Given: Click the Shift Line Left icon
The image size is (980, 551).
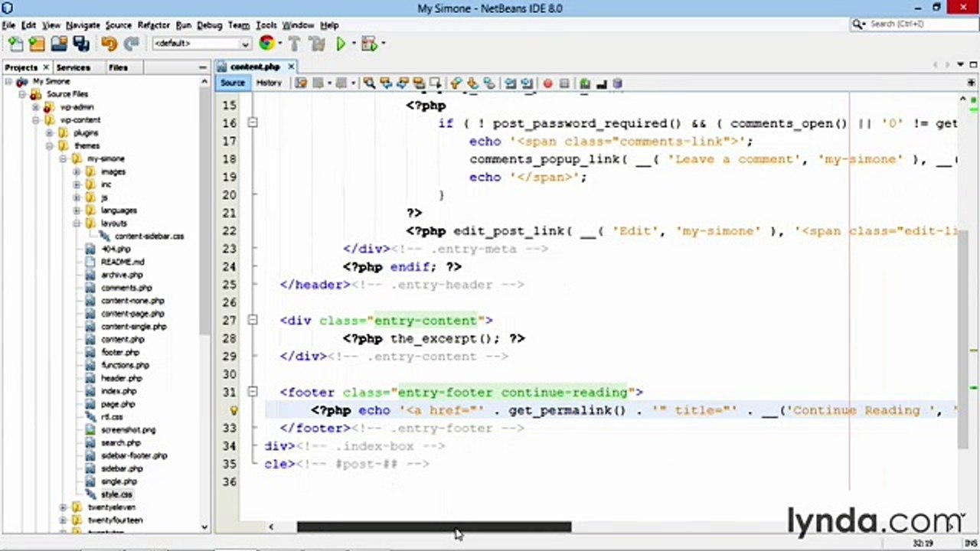Looking at the screenshot, I should [510, 83].
